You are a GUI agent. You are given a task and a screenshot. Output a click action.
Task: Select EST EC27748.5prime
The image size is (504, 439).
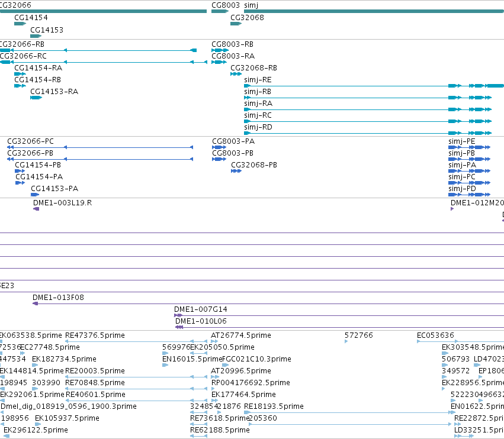pos(50,348)
